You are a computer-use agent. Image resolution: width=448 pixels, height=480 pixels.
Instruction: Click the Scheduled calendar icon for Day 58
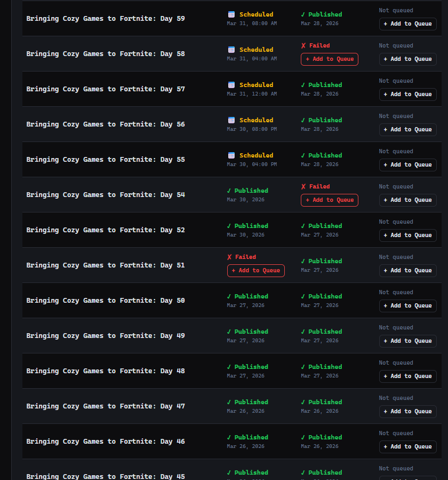(x=231, y=50)
